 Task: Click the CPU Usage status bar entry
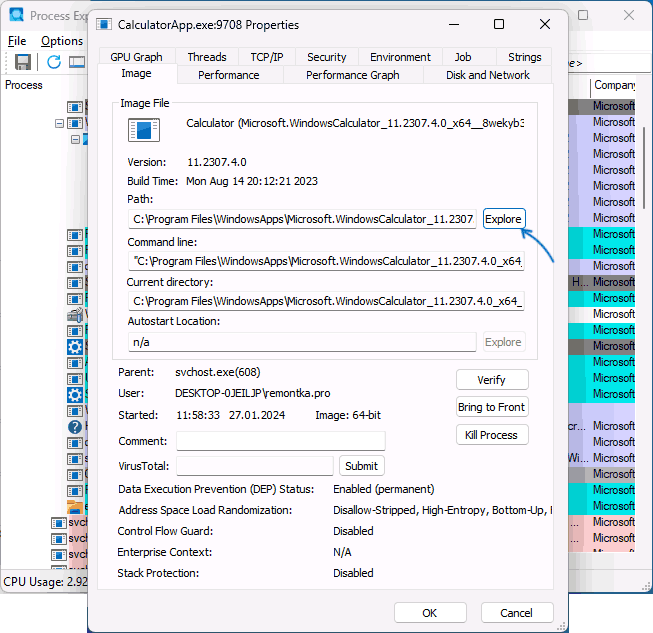pyautogui.click(x=45, y=581)
